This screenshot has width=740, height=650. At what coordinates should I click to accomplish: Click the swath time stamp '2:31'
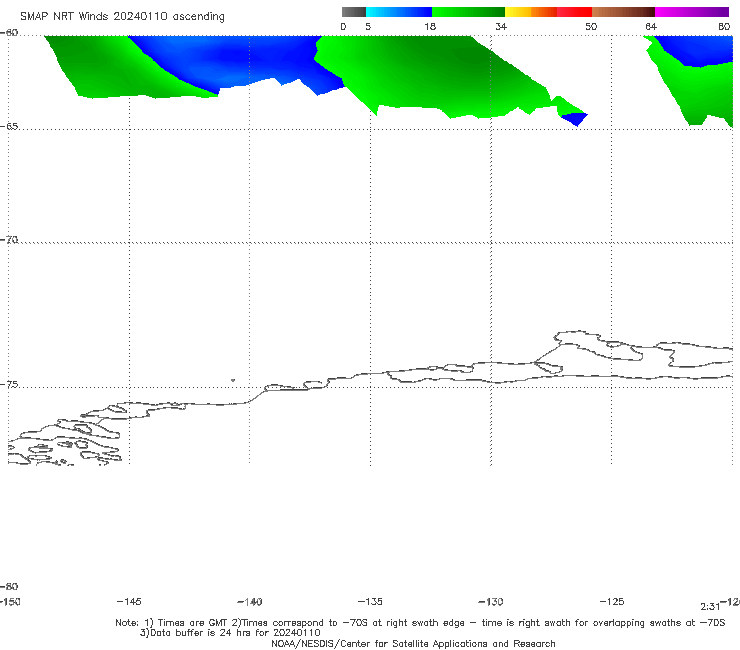(x=710, y=607)
